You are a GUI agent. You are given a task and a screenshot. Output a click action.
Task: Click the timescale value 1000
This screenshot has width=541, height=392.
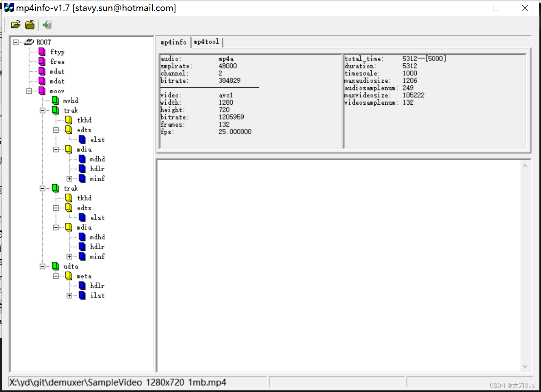tap(410, 73)
